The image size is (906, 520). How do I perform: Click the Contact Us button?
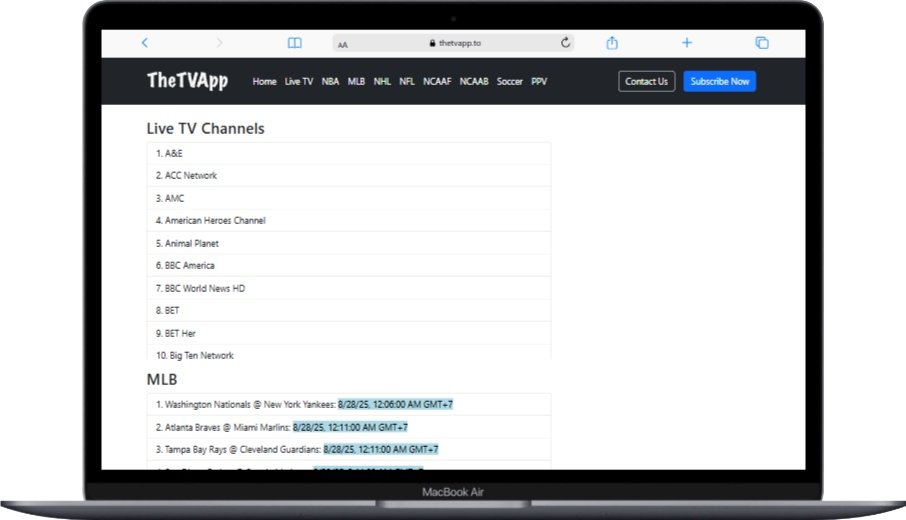click(646, 81)
